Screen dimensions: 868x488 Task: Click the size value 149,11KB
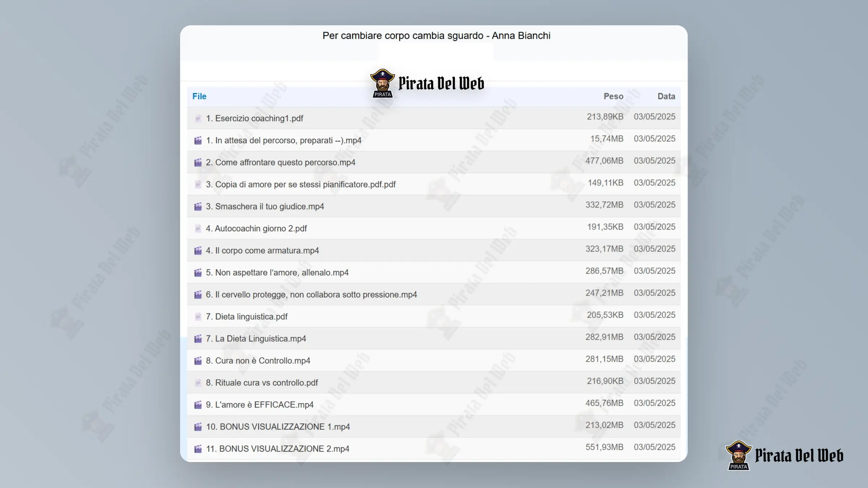pos(605,183)
